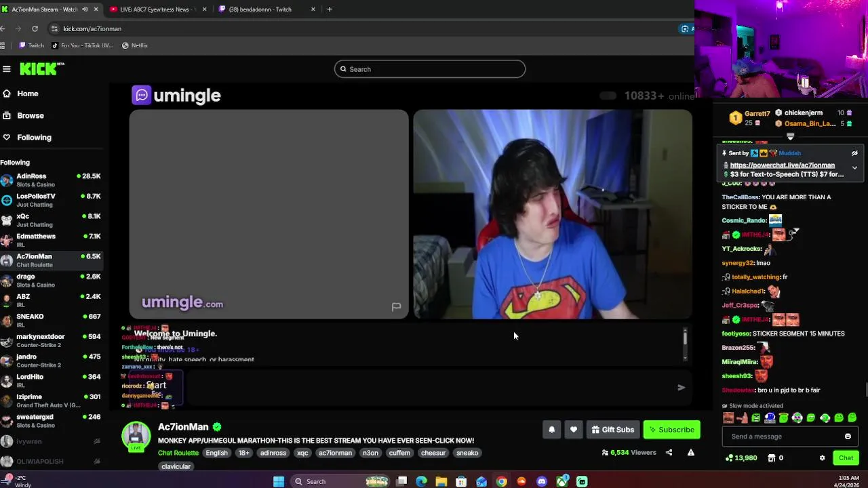Select the clavicular tag
This screenshot has height=488, width=868.
(176, 466)
